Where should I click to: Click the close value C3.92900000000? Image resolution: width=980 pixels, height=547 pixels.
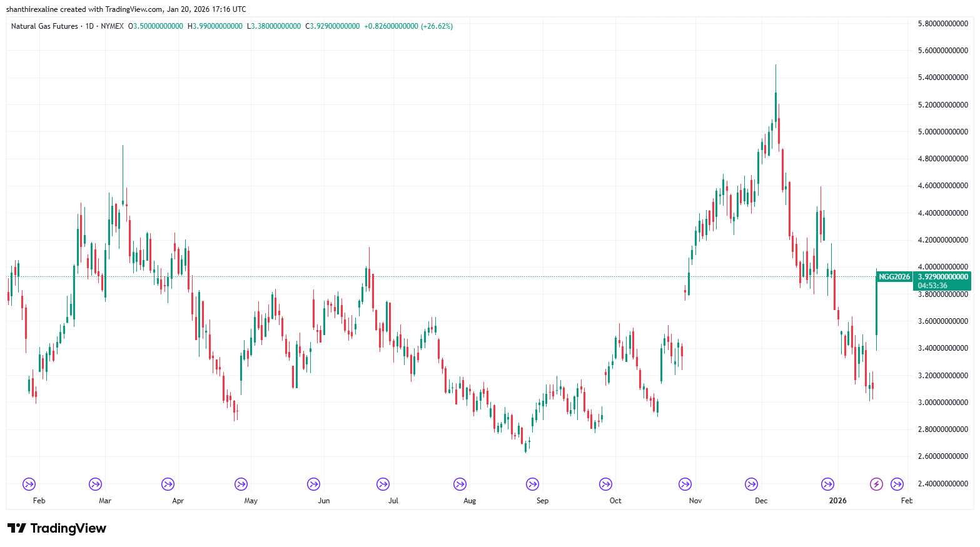pos(333,26)
